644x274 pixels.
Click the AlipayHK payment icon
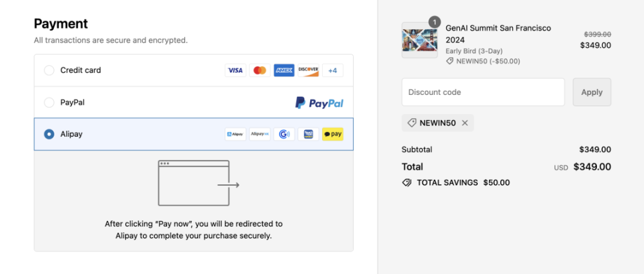tap(260, 134)
